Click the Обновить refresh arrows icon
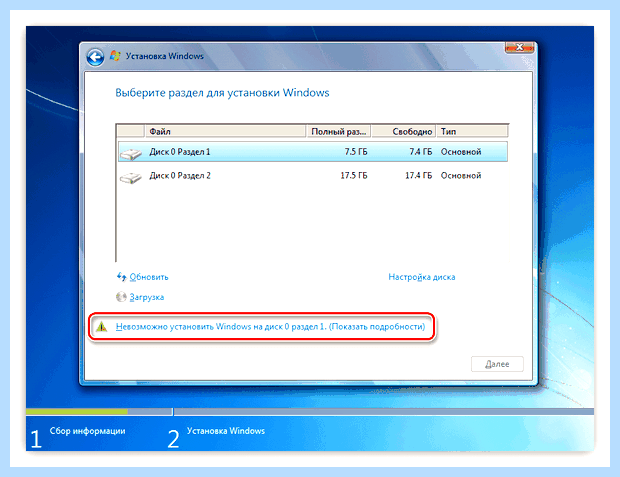Viewport: 620px width, 477px height. click(x=121, y=276)
